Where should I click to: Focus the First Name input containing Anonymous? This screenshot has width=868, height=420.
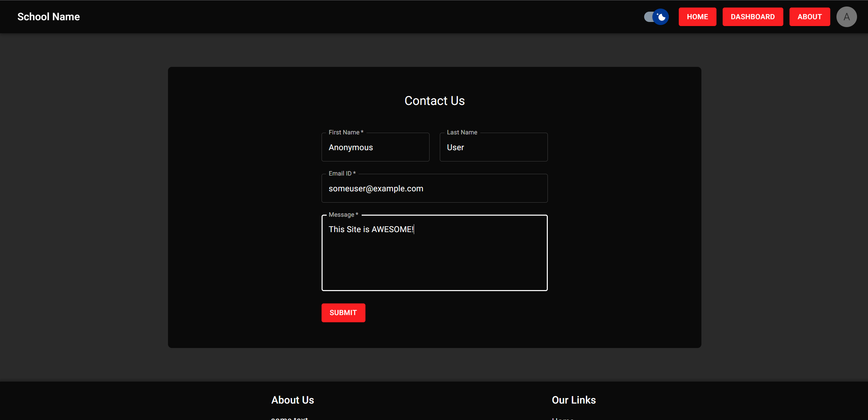tap(375, 147)
